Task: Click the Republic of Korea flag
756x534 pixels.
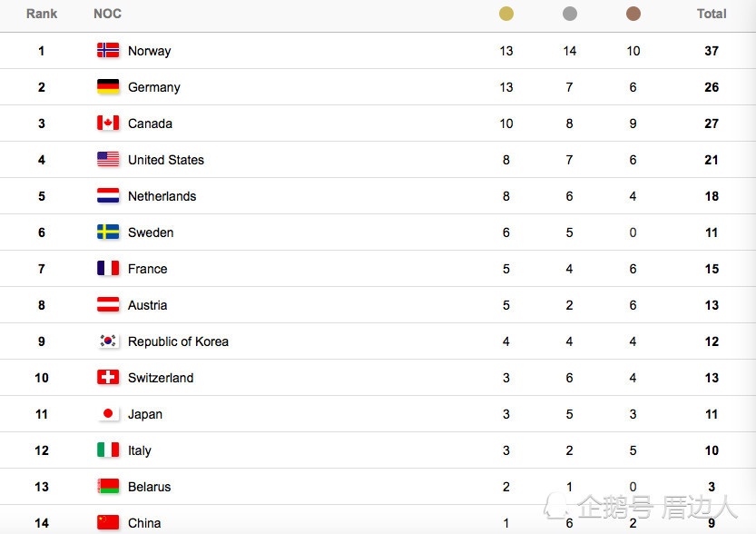Action: pos(108,341)
